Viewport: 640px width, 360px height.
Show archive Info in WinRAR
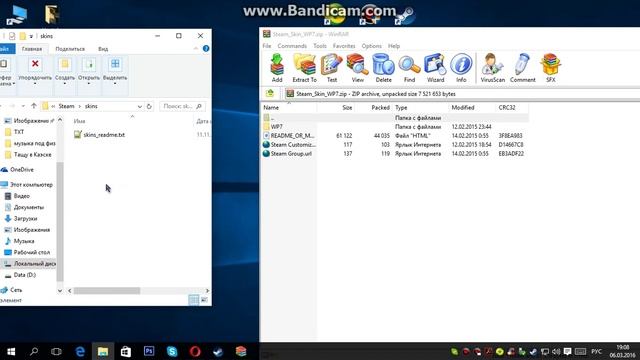pos(461,68)
